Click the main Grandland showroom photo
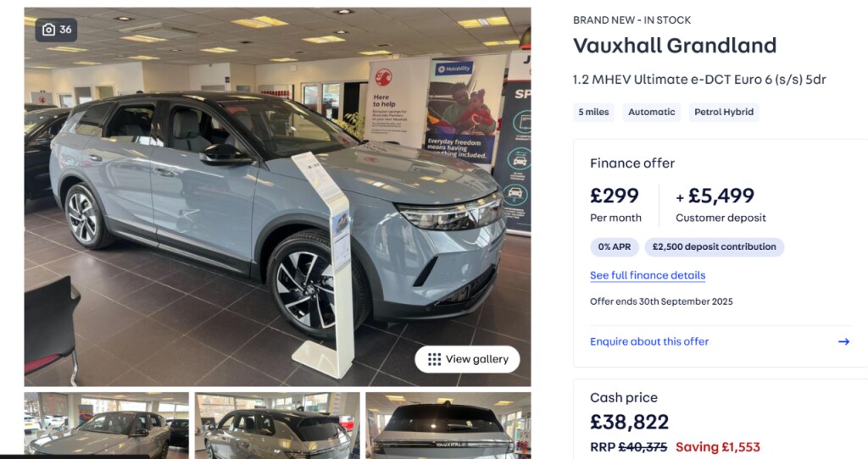Viewport: 868px width, 459px height. click(277, 196)
